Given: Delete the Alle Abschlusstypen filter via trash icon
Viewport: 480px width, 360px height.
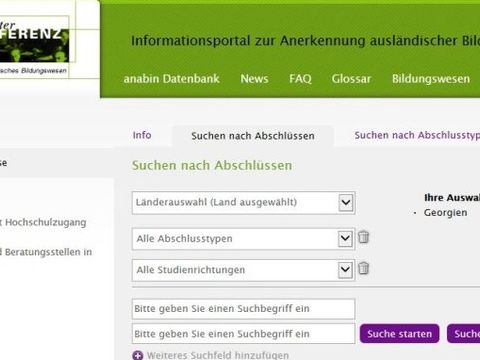Looking at the screenshot, I should click(363, 237).
